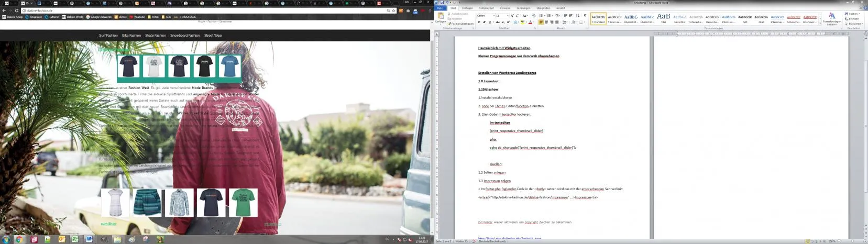
Task: Bookmark page with Chrome star icon
Action: point(393,10)
